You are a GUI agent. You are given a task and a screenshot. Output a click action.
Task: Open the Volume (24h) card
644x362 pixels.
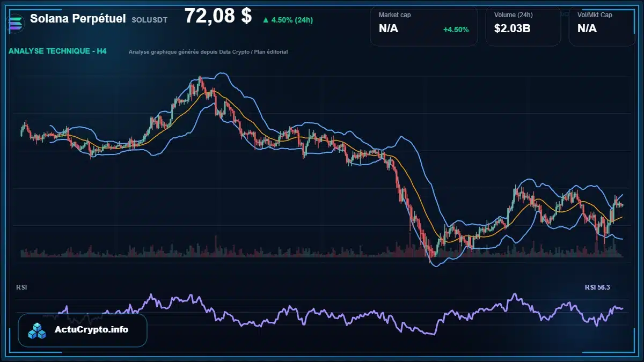[523, 26]
